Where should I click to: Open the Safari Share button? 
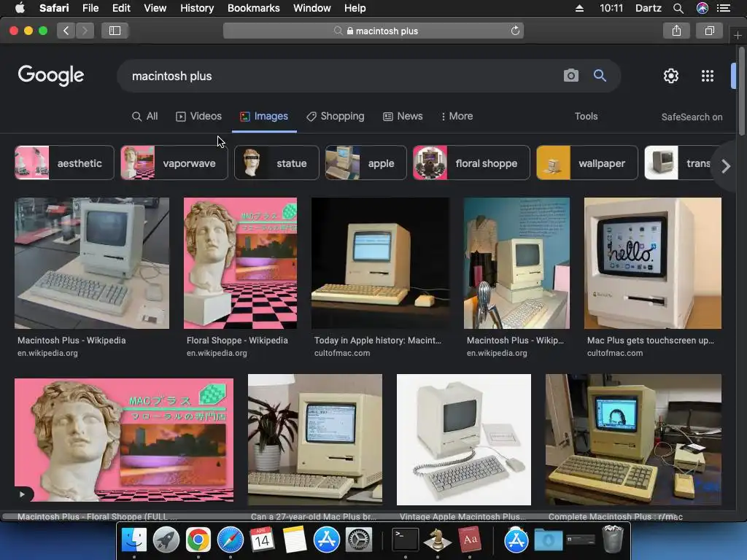coord(676,31)
